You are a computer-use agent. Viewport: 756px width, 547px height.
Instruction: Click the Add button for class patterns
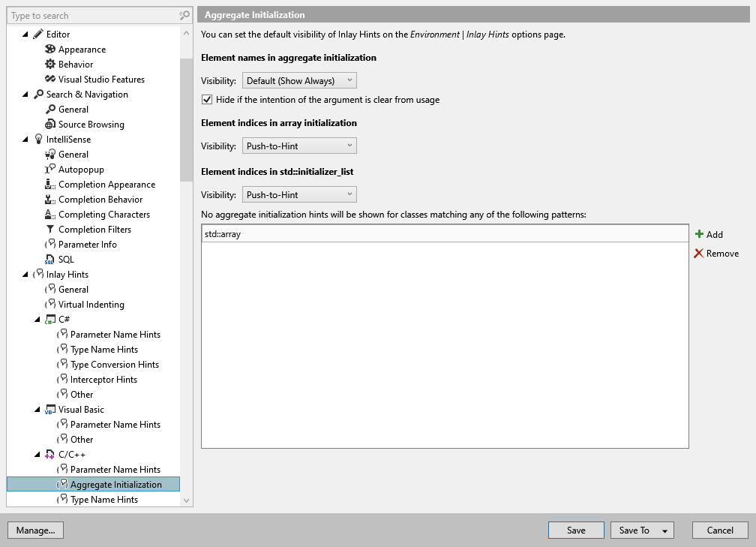(x=709, y=234)
